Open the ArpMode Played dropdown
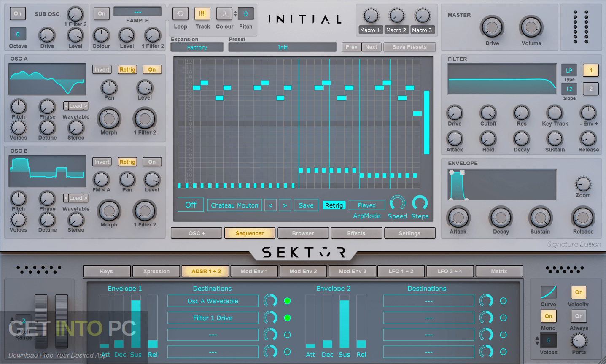The image size is (606, 364). pos(366,205)
